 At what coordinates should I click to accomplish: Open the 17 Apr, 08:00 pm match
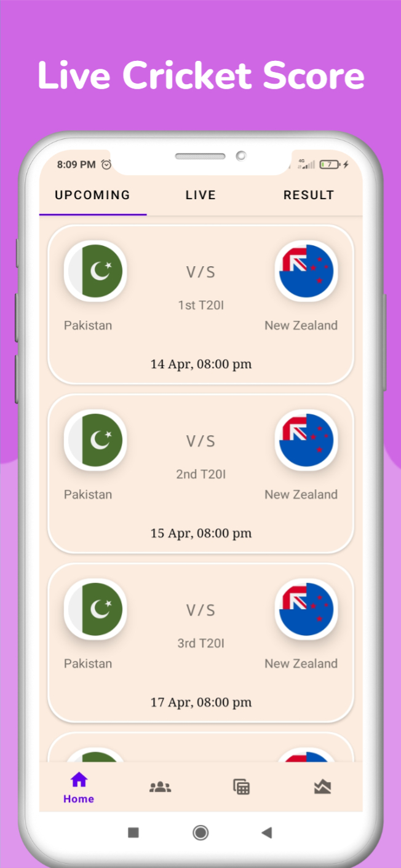(x=200, y=643)
